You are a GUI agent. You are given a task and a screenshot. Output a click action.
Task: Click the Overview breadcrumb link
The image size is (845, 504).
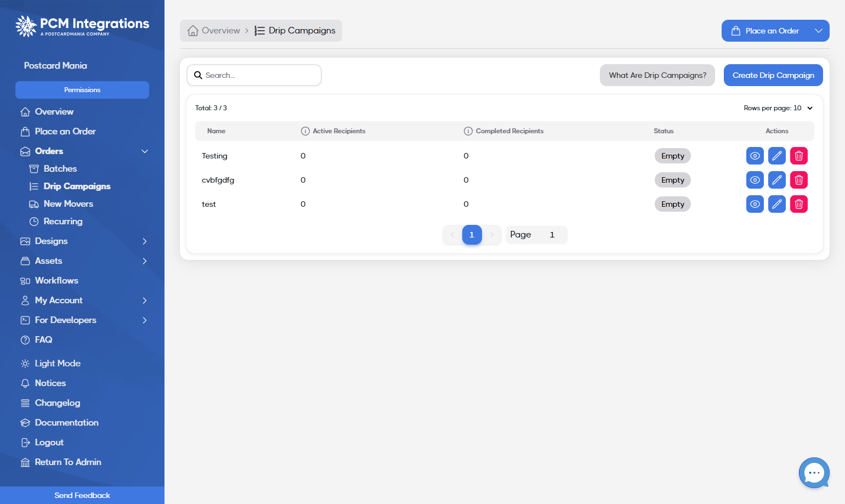[x=214, y=31]
